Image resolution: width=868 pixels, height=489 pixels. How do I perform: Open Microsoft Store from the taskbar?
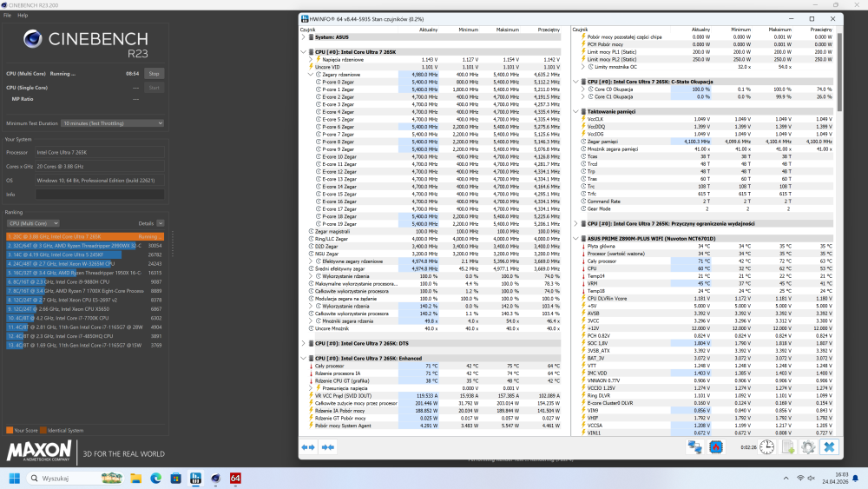175,478
